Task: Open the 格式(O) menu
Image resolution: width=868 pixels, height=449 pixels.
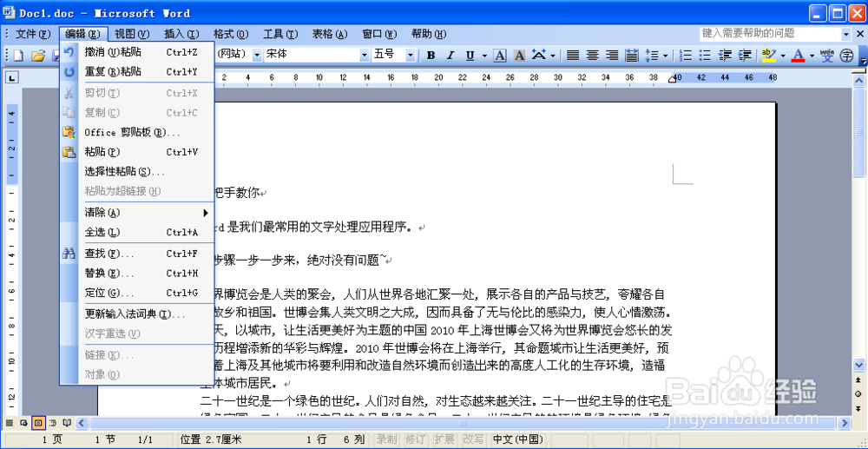Action: 231,34
